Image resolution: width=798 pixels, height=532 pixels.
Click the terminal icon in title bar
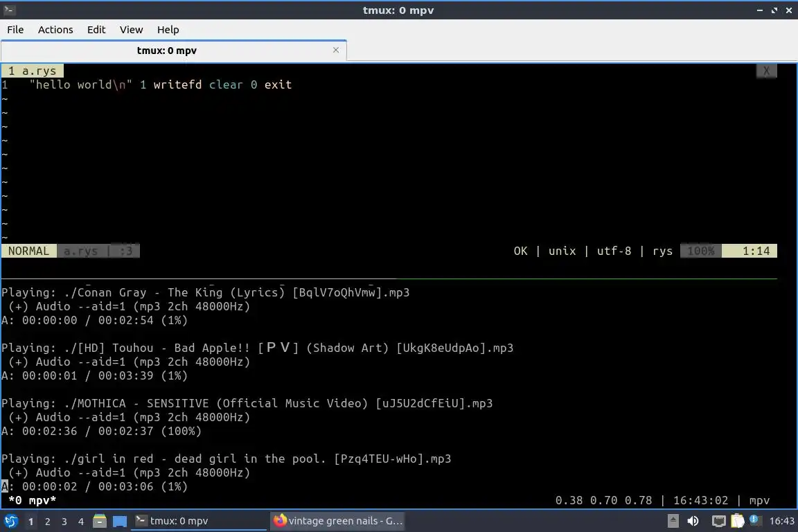click(9, 10)
